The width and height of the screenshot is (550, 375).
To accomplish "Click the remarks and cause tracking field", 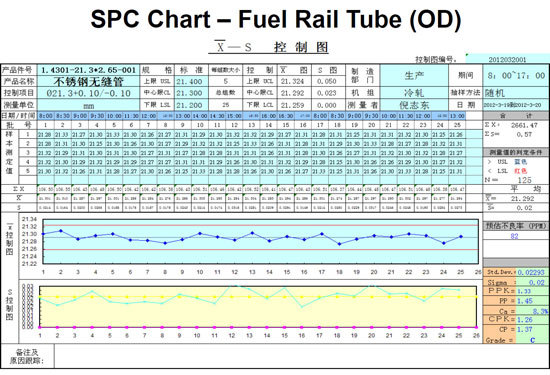I will pyautogui.click(x=302, y=356).
